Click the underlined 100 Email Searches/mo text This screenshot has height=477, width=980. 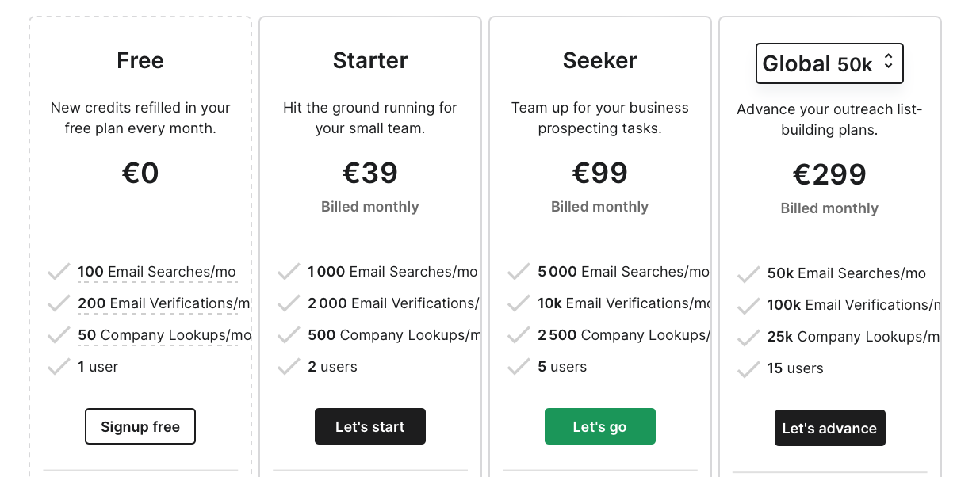click(x=157, y=272)
